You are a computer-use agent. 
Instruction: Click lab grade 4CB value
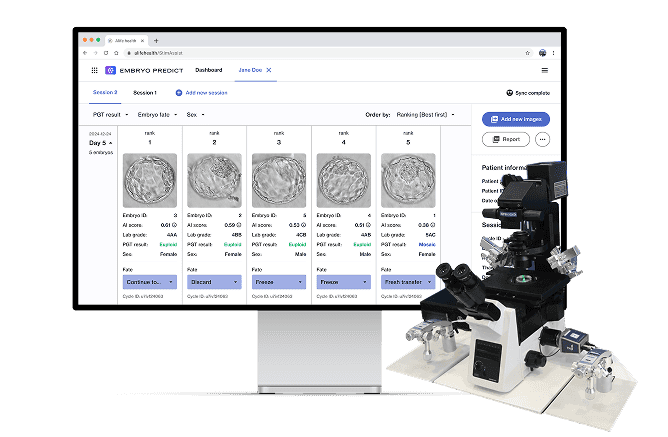[x=301, y=235]
